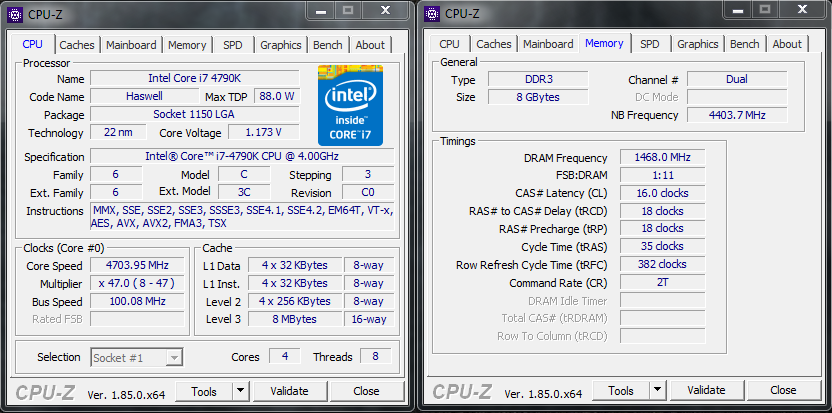The height and width of the screenshot is (413, 832).
Task: Select CPU tab in left window
Action: [33, 44]
